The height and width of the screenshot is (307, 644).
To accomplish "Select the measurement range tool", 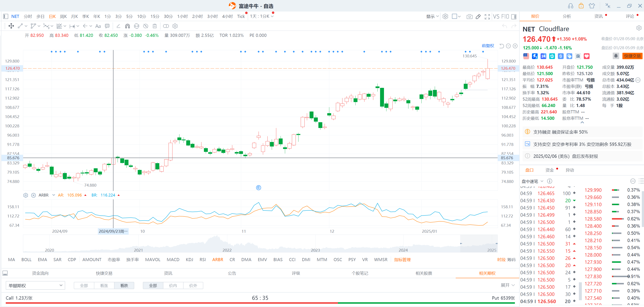I will click(72, 26).
